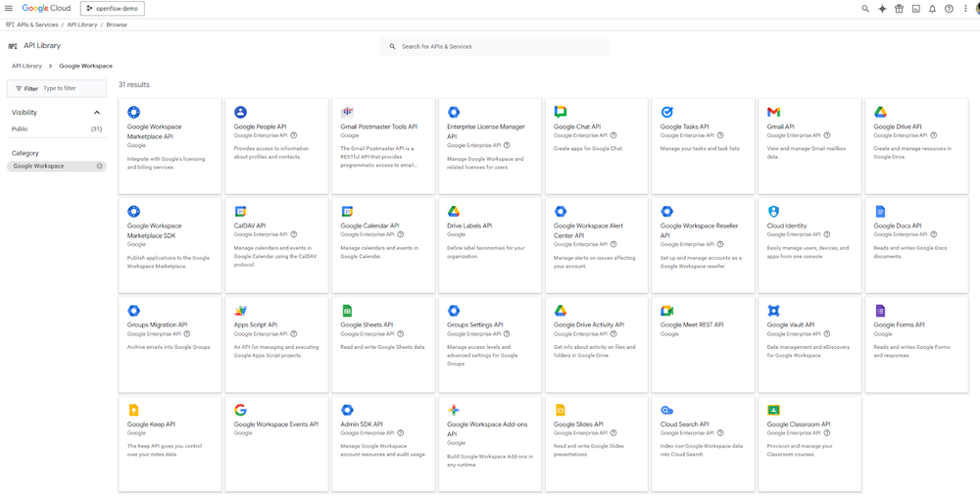Viewport: 980px width, 499px height.
Task: Click the free trial gift icon
Action: 899,8
